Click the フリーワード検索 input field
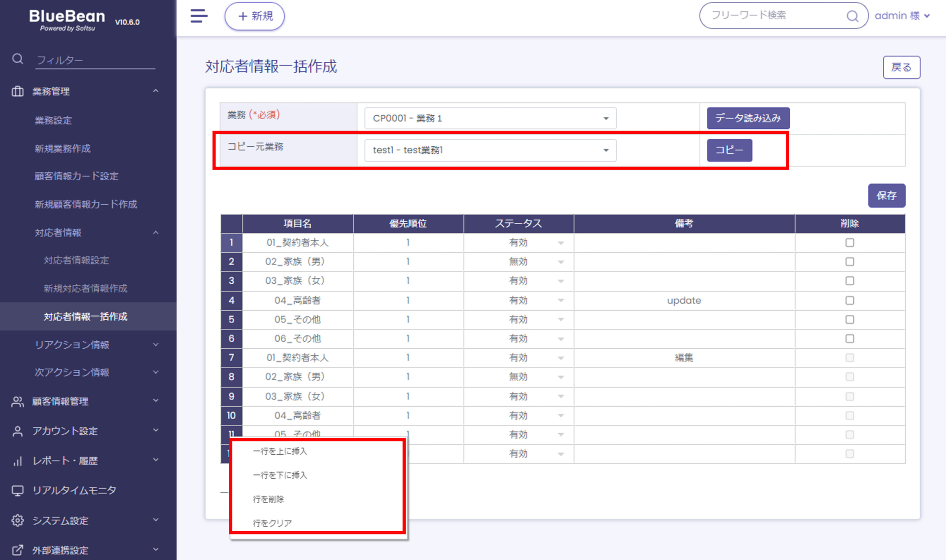Screen dimensions: 946x560 click(x=770, y=16)
